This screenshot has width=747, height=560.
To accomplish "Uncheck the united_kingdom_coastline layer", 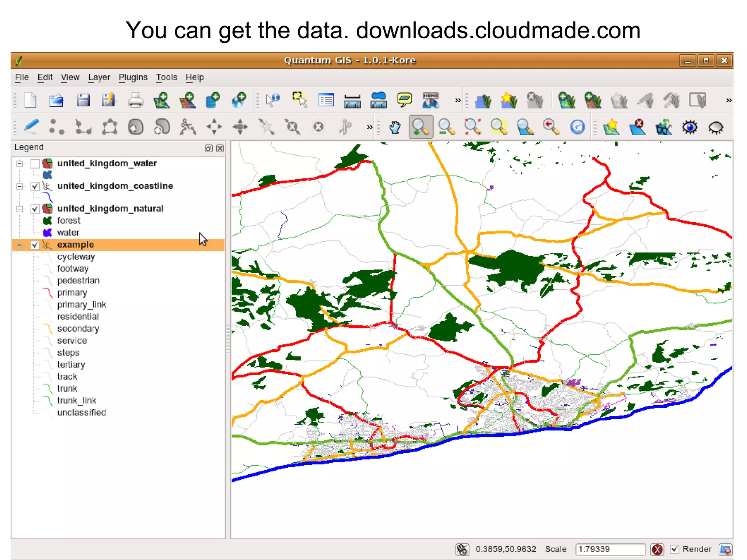I will tap(35, 186).
